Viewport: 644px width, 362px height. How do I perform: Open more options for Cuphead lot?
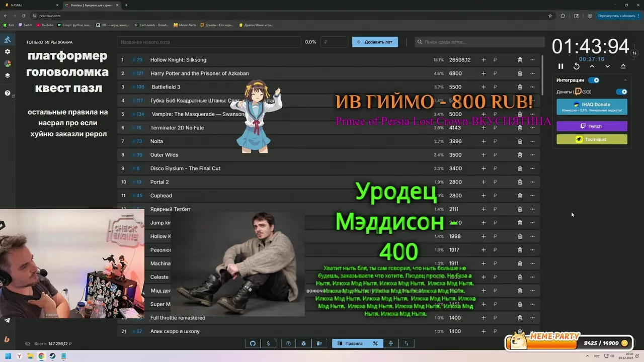tap(532, 196)
